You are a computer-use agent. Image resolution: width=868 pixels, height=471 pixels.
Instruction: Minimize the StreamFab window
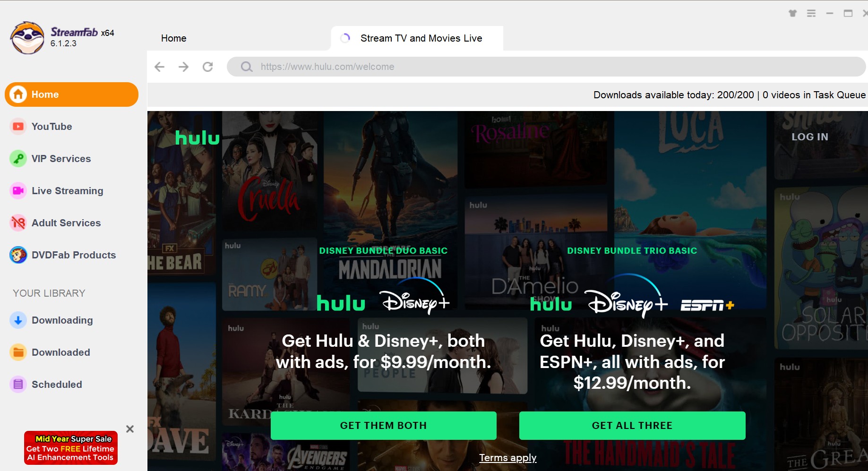[830, 13]
